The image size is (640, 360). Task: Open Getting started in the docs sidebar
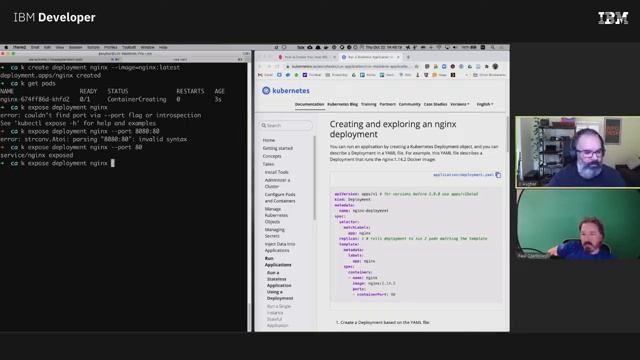point(278,148)
